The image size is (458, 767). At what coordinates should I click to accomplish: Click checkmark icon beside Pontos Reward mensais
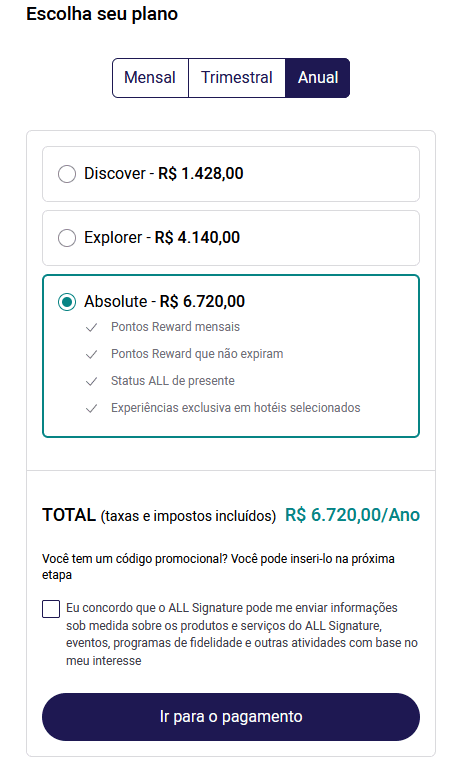(x=92, y=327)
